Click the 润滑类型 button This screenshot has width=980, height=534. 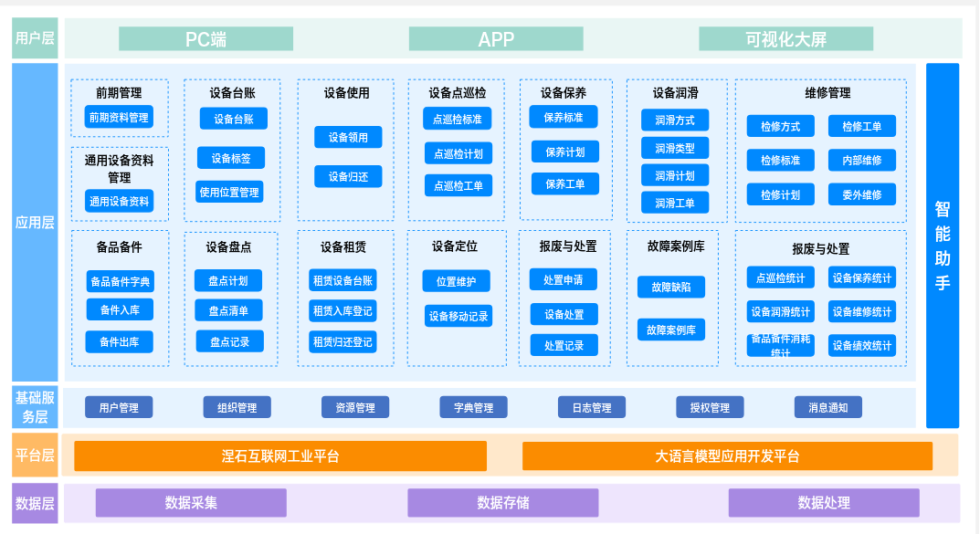point(675,148)
